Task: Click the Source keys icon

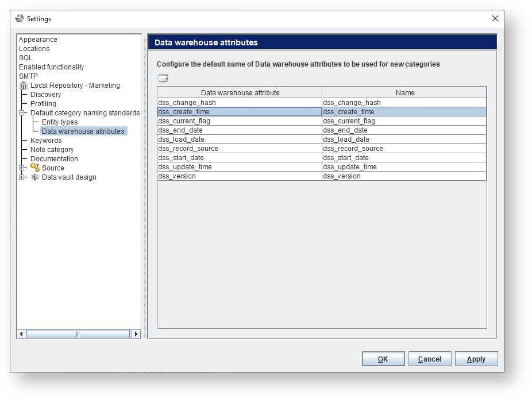Action: [x=35, y=168]
